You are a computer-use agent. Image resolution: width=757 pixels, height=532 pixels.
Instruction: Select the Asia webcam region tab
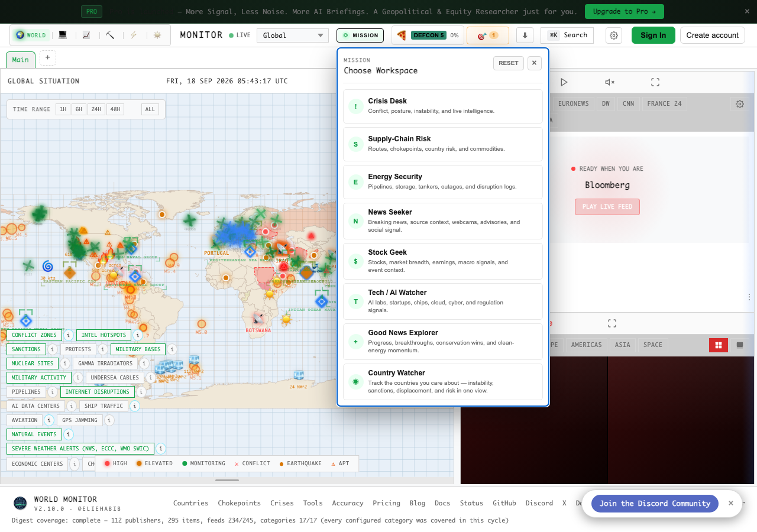coord(623,345)
